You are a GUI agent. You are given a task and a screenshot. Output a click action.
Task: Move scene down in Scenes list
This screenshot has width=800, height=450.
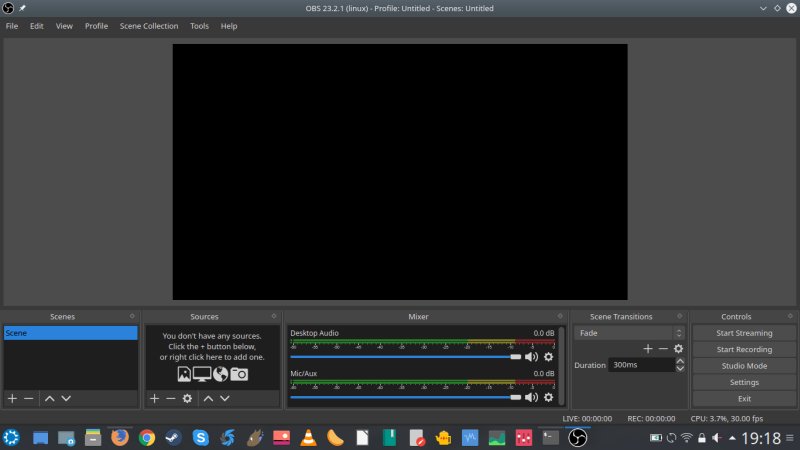point(66,398)
